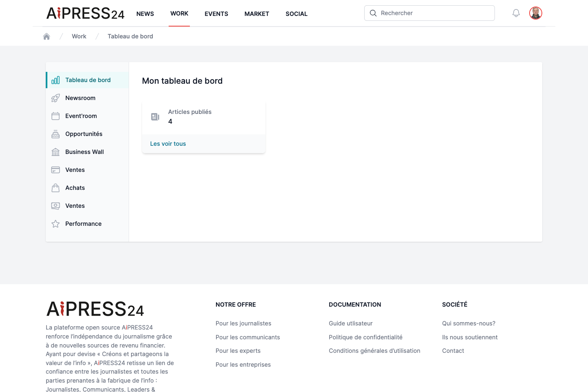The height and width of the screenshot is (392, 588).
Task: Open Performance in the sidebar
Action: pos(87,224)
